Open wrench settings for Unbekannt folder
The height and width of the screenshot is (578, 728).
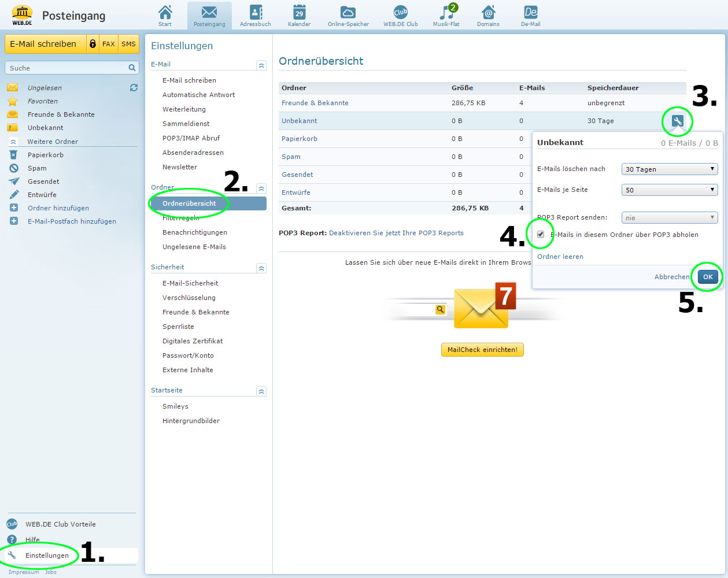tap(677, 121)
